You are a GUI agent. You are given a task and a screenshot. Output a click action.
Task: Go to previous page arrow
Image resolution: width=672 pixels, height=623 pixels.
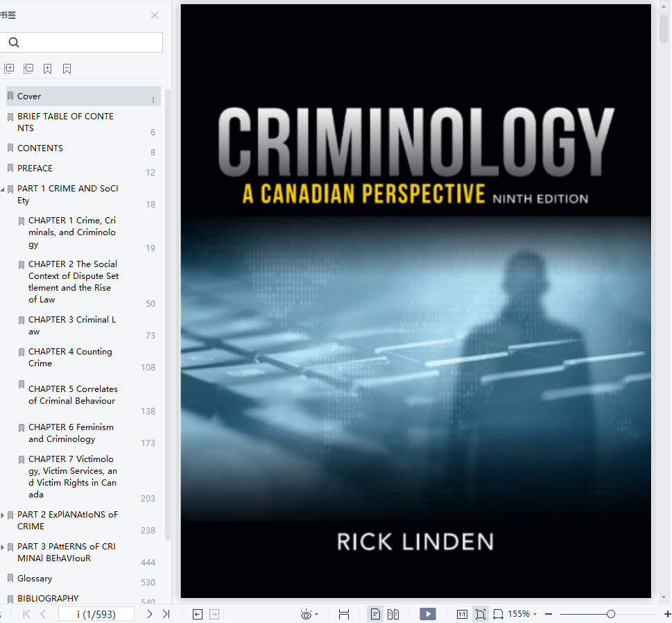(43, 614)
